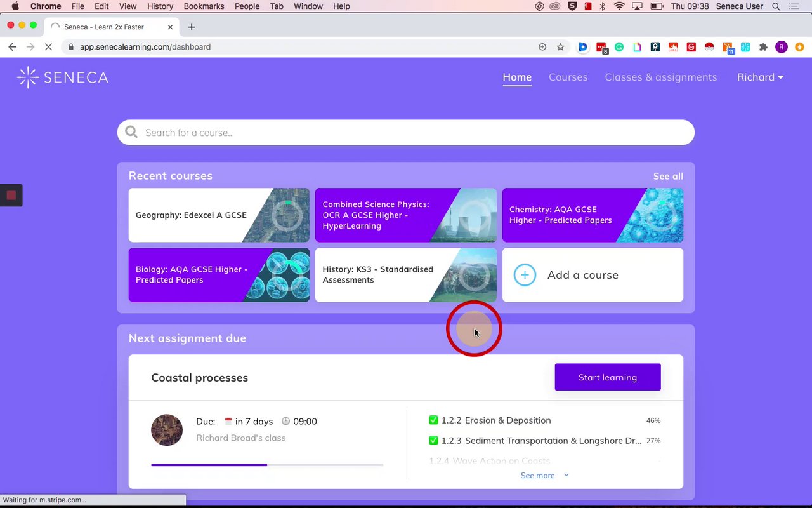Click Richard Broad's class avatar image
The width and height of the screenshot is (812, 508).
click(x=167, y=430)
